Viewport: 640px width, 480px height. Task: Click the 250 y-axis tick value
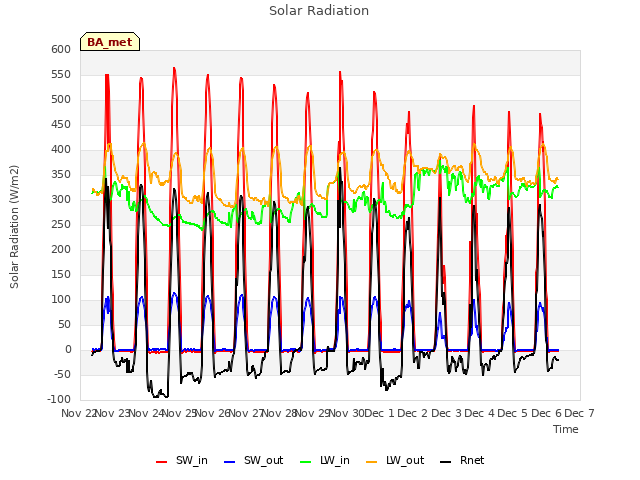pos(61,224)
